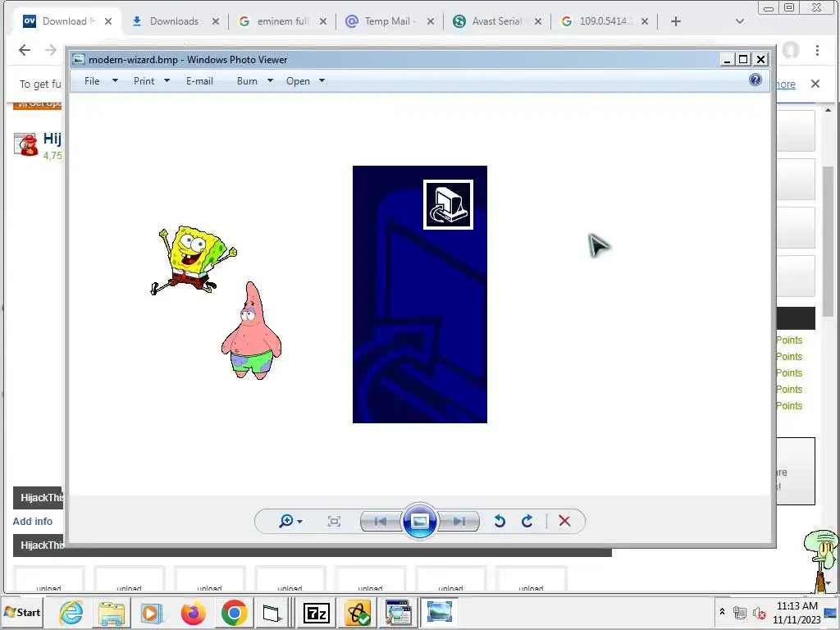Image resolution: width=840 pixels, height=630 pixels.
Task: Click the actual size fit button
Action: (x=335, y=521)
